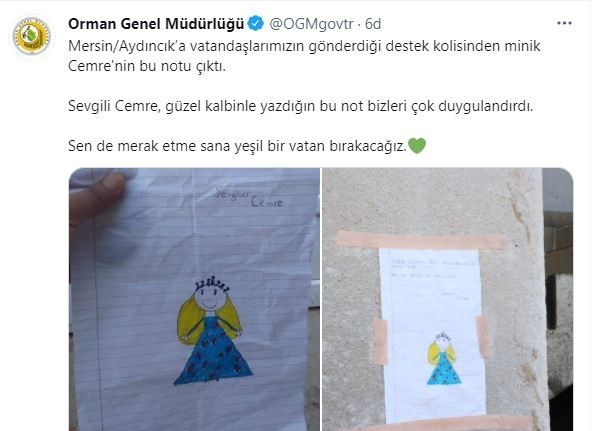Click the 'Sevgili Cemre' paragraph text

tap(300, 106)
